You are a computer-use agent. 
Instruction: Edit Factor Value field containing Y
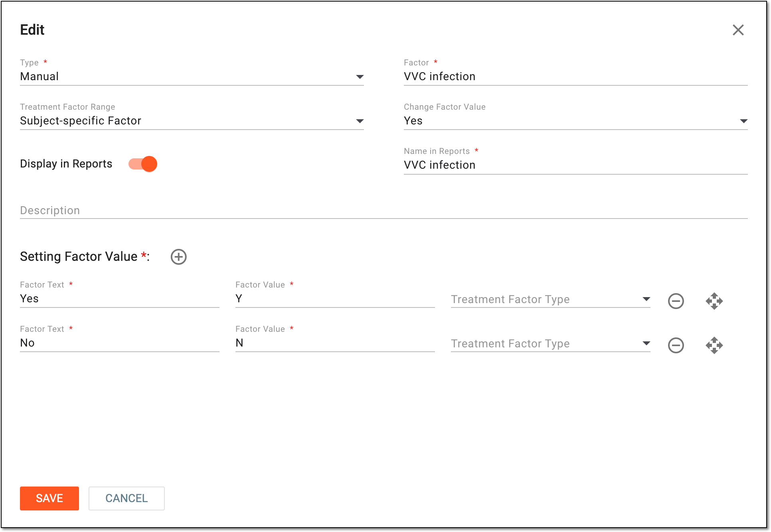pos(335,299)
